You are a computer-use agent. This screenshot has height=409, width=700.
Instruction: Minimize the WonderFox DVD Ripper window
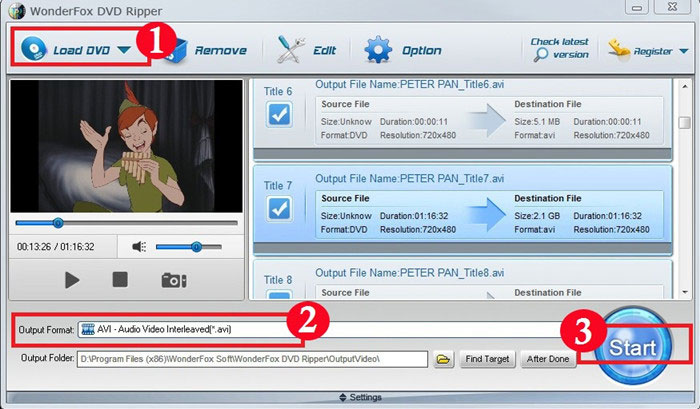(x=637, y=8)
